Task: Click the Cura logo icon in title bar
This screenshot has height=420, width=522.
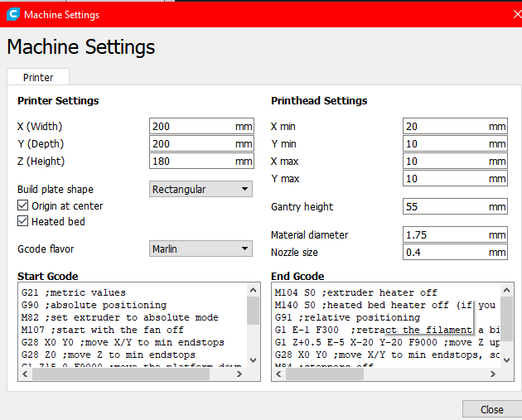Action: pos(12,15)
